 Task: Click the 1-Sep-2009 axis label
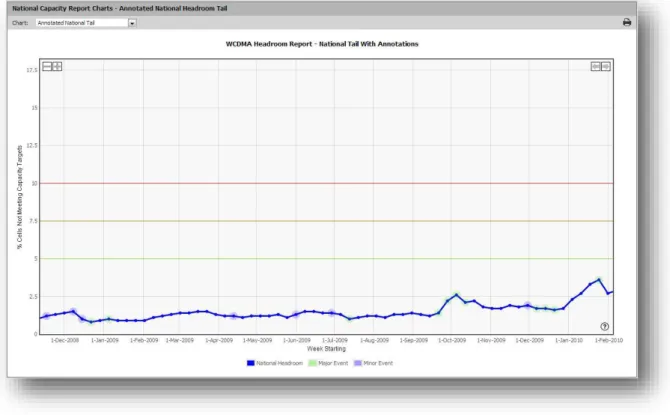[x=414, y=340]
